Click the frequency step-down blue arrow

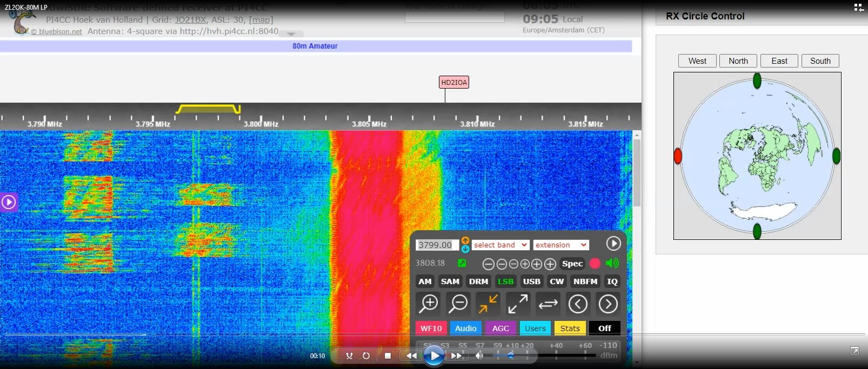[x=465, y=249]
